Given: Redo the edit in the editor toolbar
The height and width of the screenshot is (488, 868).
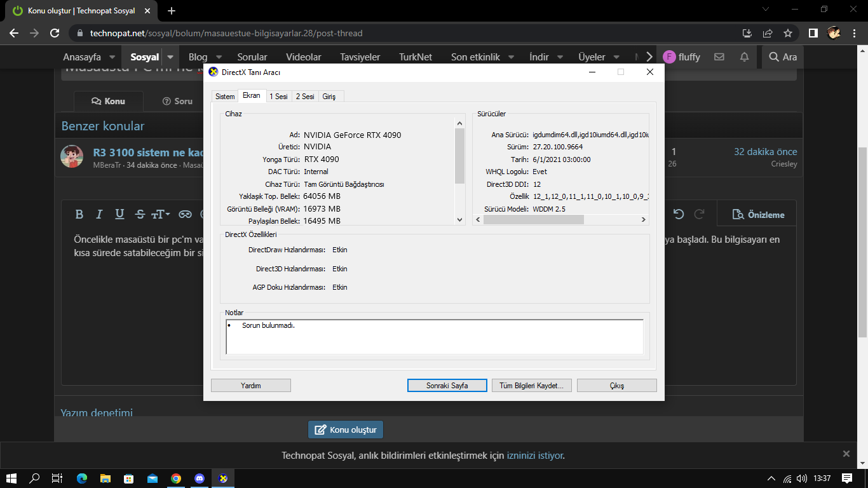Looking at the screenshot, I should pos(699,214).
